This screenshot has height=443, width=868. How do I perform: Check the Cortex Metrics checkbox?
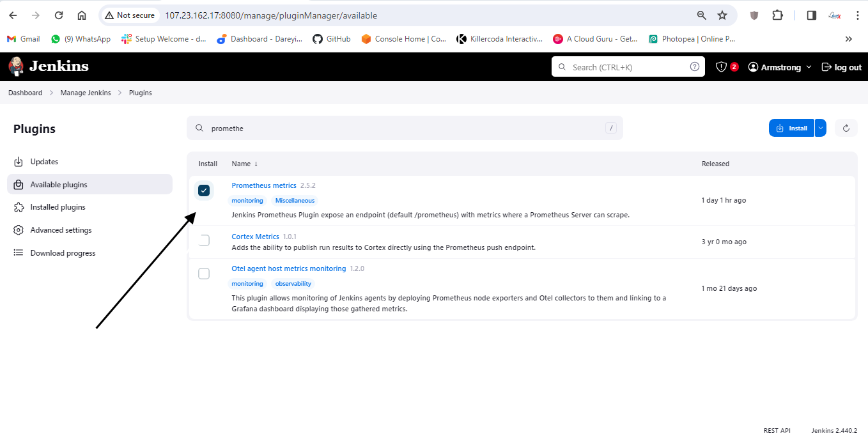204,240
